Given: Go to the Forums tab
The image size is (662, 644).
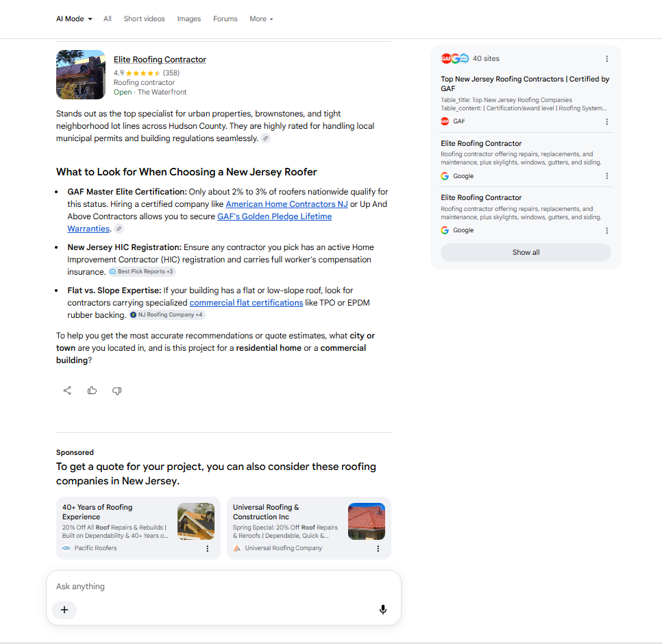Looking at the screenshot, I should pos(225,19).
